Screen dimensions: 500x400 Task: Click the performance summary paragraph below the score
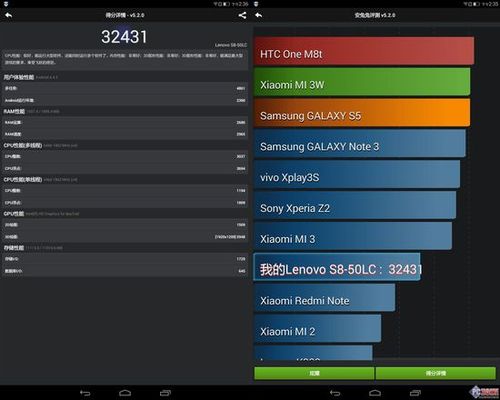pos(124,59)
